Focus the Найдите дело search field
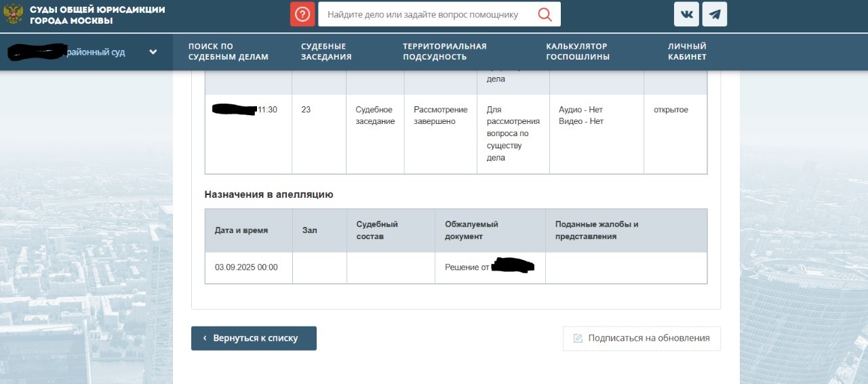Image resolution: width=868 pixels, height=384 pixels. [422, 14]
